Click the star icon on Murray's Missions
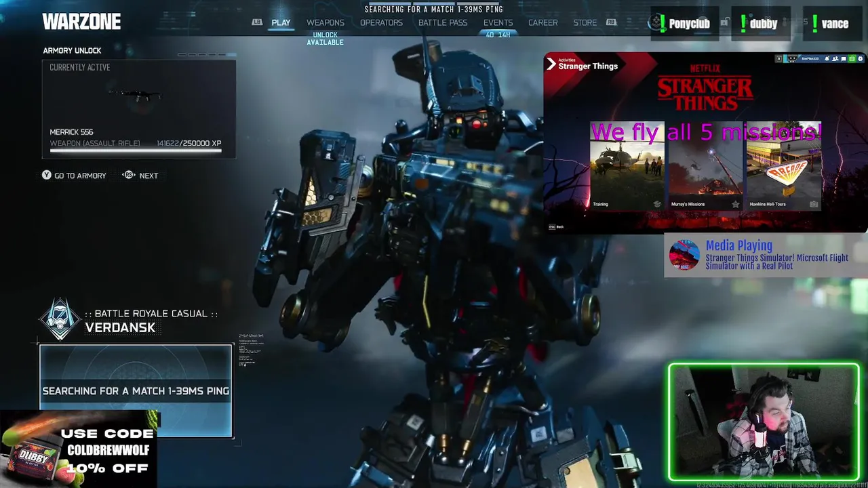 coord(735,204)
